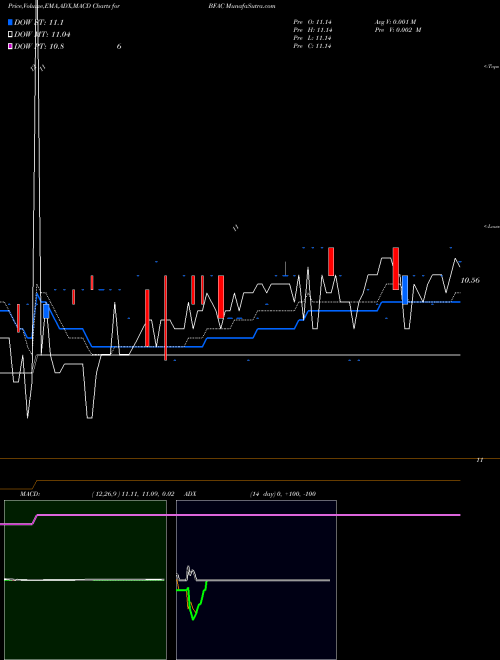Click the number 6 beside DOW PT
This screenshot has height=660, width=500.
[x=119, y=46]
